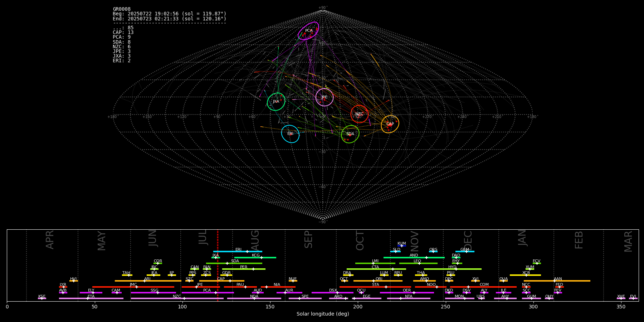The width and height of the screenshot is (644, 322).
Task: Click the PER shower bar in the timeline
Action: (244, 269)
